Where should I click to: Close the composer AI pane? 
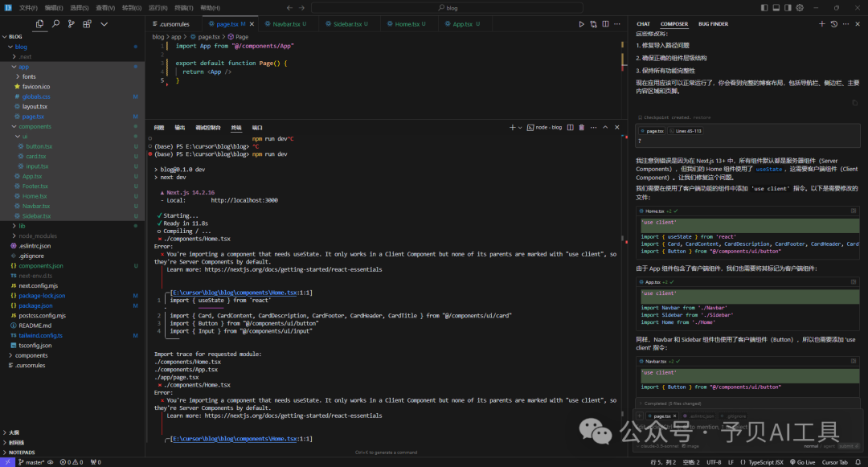858,24
